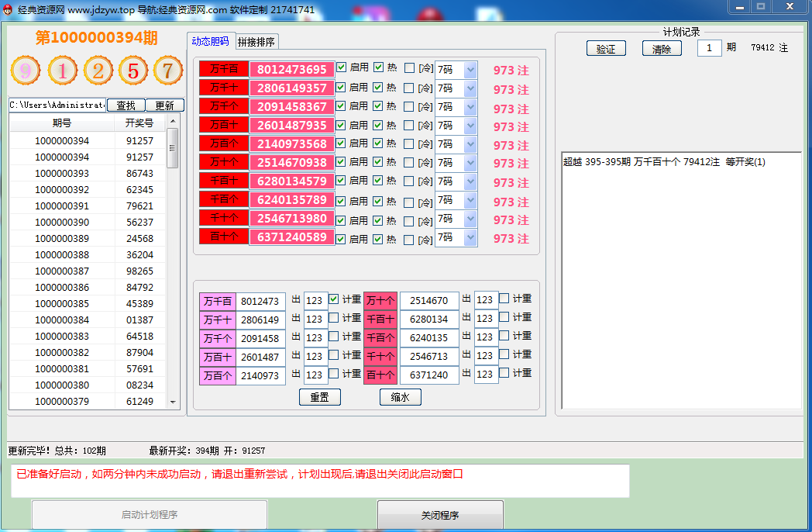Click the number 7 lottery ball
The height and width of the screenshot is (532, 812).
point(167,71)
